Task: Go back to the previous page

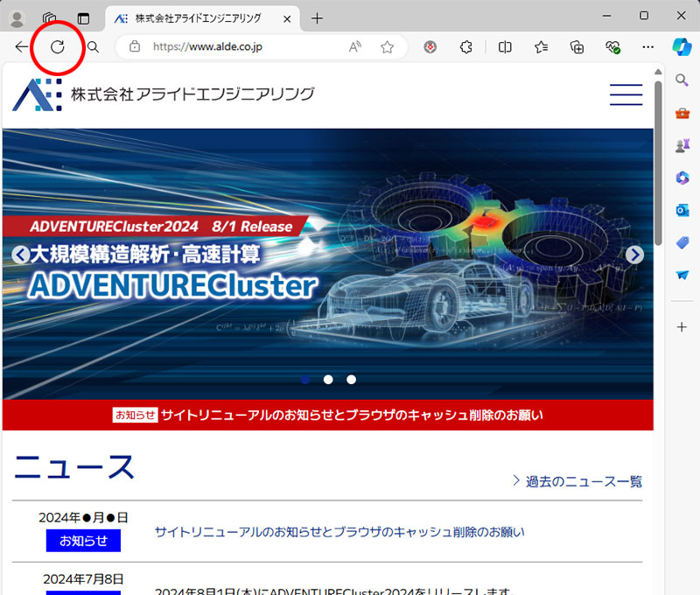Action: click(x=22, y=47)
